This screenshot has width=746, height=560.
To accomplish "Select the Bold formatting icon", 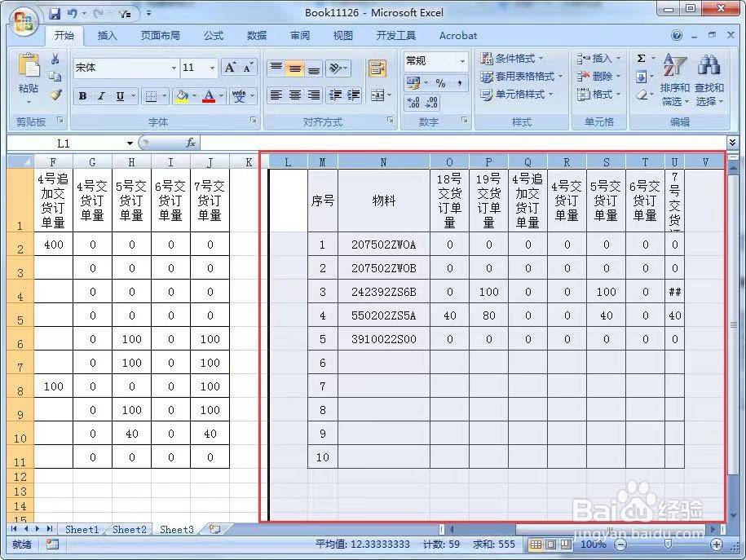I will (x=82, y=95).
